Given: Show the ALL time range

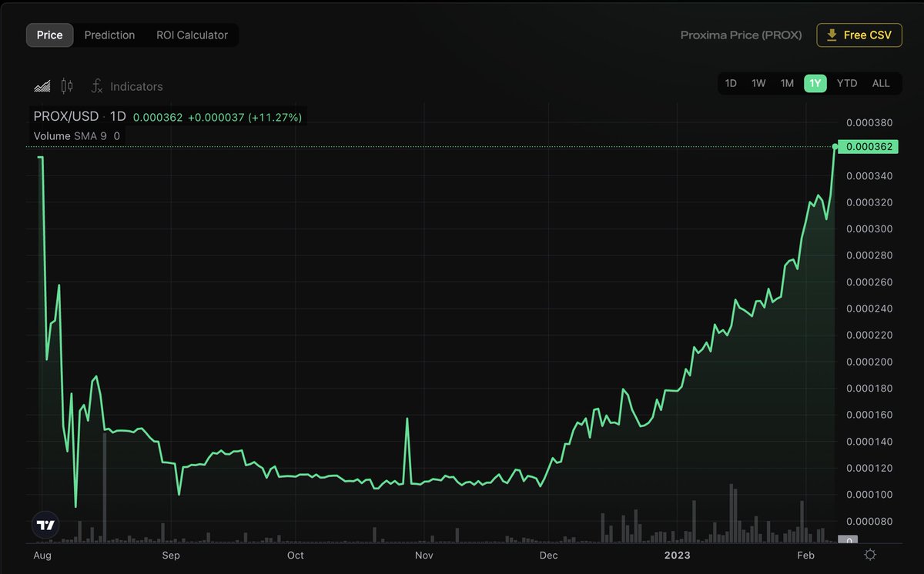Looking at the screenshot, I should (881, 83).
